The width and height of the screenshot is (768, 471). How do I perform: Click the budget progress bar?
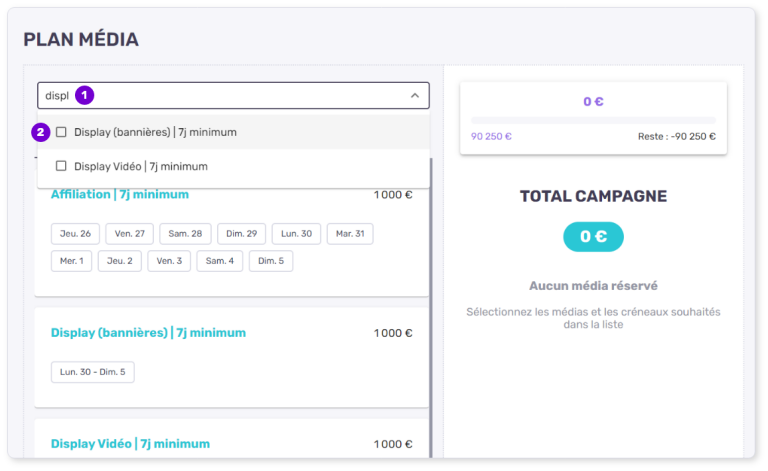593,121
